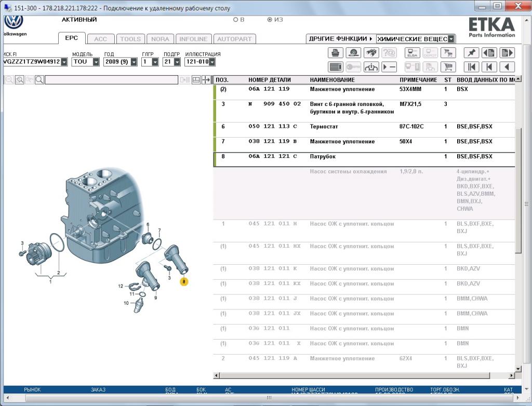Click yellow callout 8 on the illustration

[184, 281]
